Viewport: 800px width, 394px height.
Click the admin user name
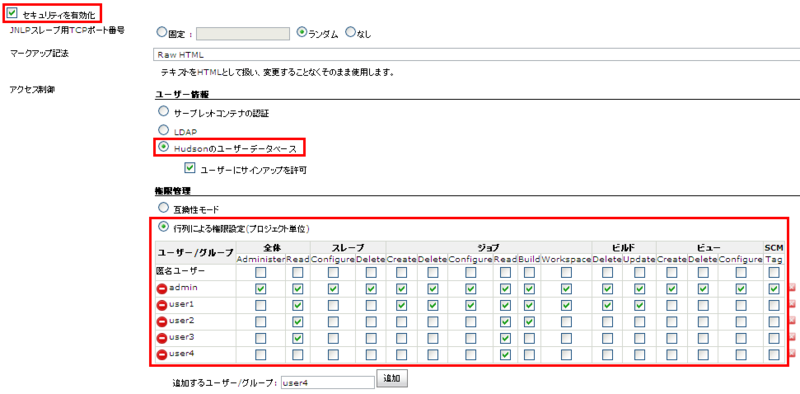click(183, 288)
